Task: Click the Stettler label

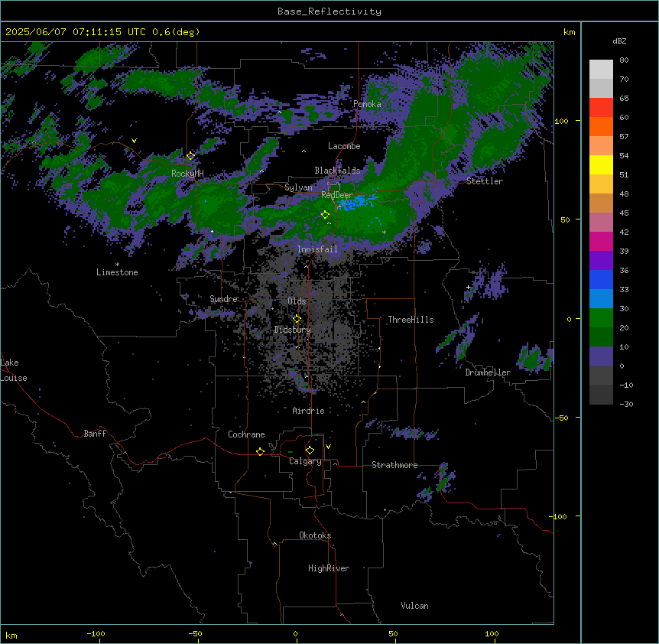Action: click(484, 181)
